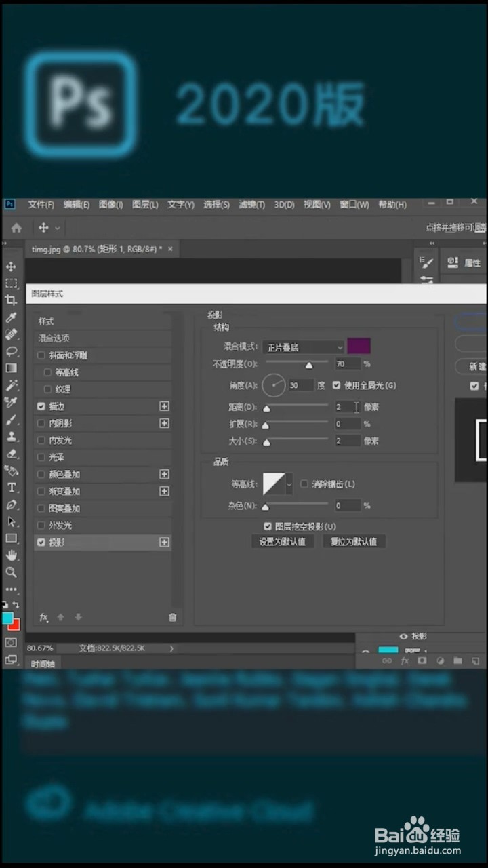Select the Clone Stamp tool
The image size is (488, 868).
(11, 437)
